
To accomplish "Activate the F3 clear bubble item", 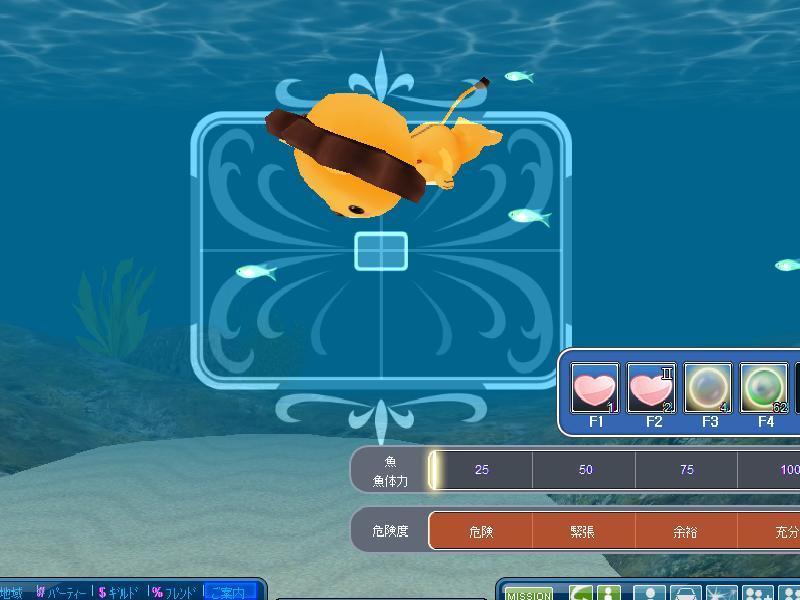I will click(x=708, y=388).
